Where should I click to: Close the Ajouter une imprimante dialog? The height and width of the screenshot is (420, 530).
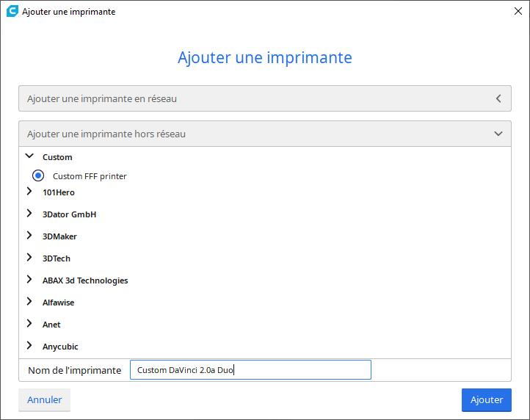tap(518, 11)
